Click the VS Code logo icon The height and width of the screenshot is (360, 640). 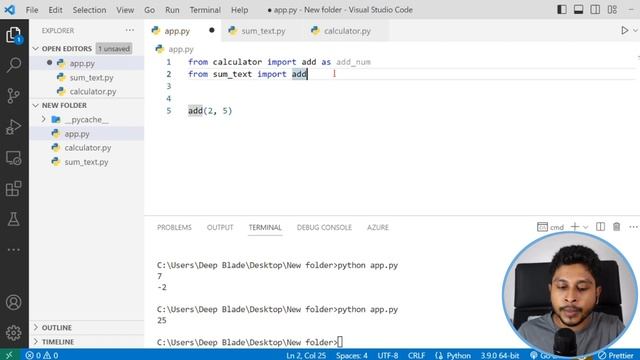click(x=9, y=9)
